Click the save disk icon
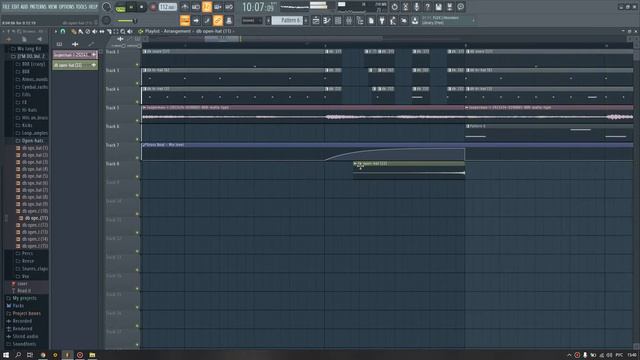640x360 pixels. [438, 7]
